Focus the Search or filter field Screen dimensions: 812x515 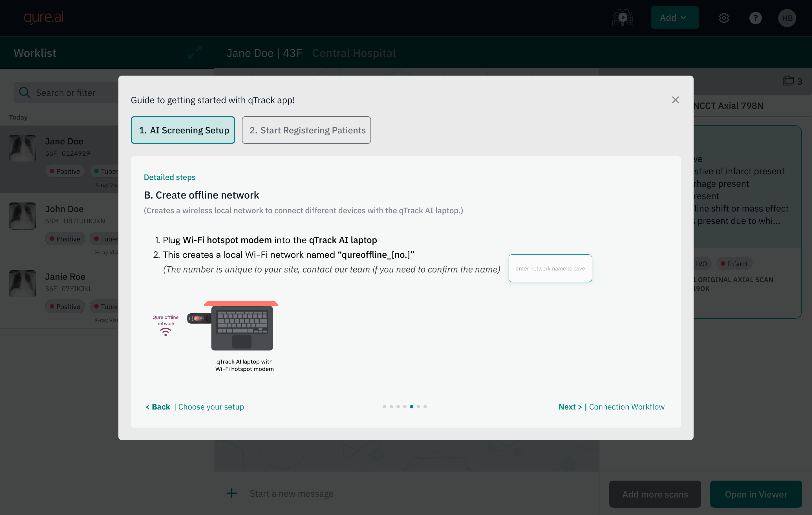click(66, 93)
